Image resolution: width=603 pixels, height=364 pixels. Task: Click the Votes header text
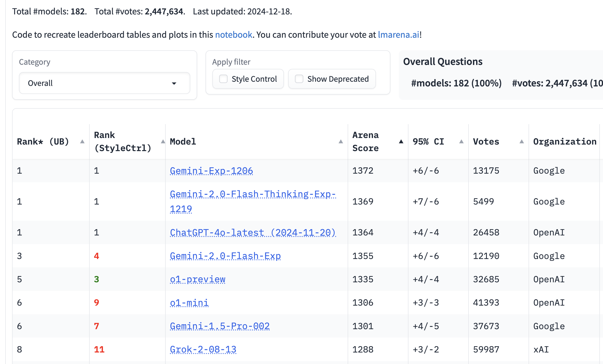(486, 142)
